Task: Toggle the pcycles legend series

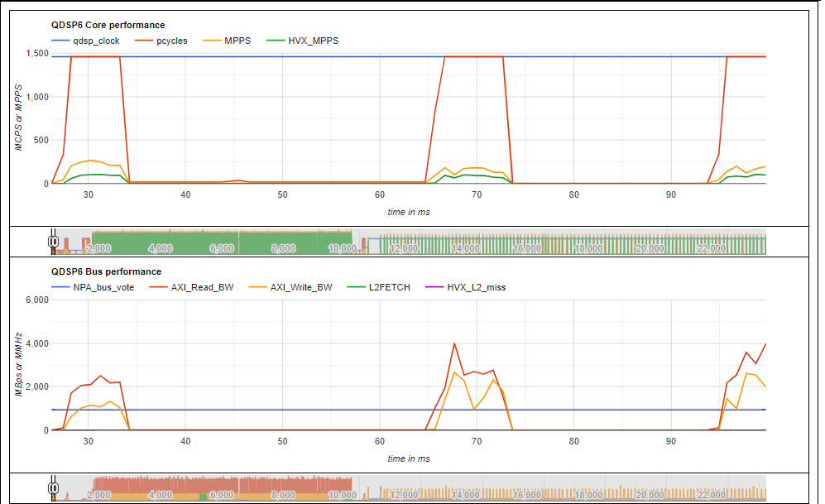Action: 161,41
